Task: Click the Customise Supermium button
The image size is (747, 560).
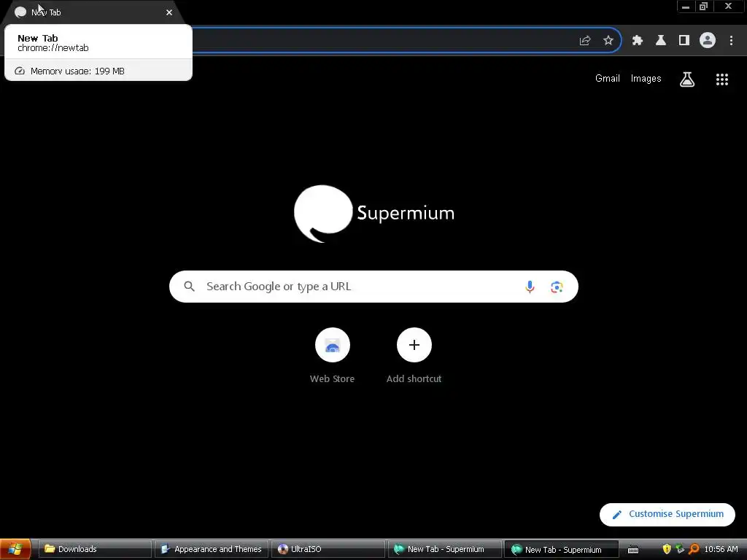Action: 667,514
